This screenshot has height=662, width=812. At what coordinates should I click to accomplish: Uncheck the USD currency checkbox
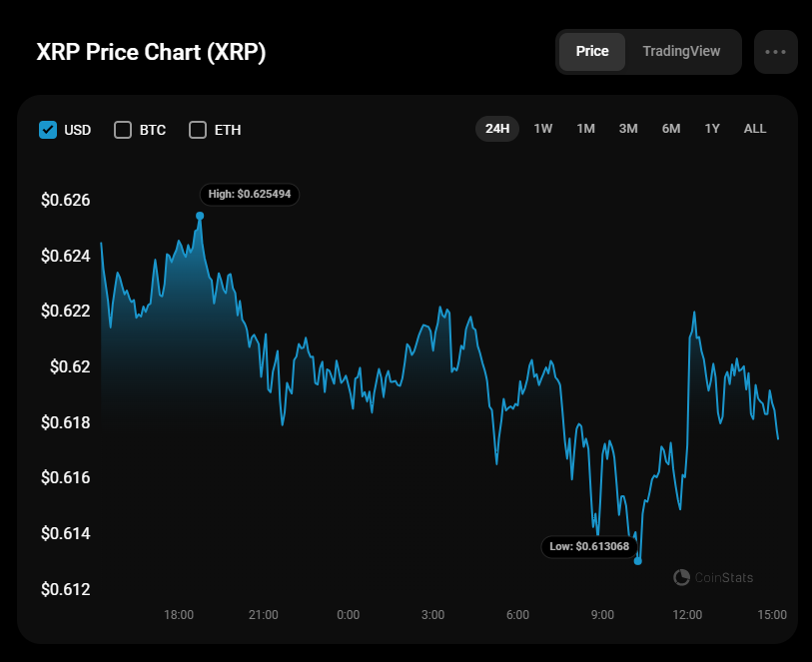click(48, 130)
